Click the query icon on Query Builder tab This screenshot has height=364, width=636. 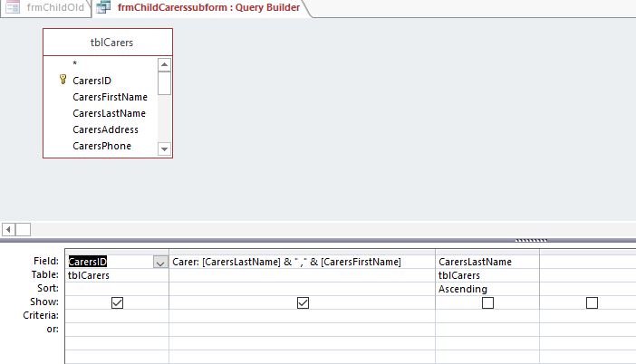[103, 7]
